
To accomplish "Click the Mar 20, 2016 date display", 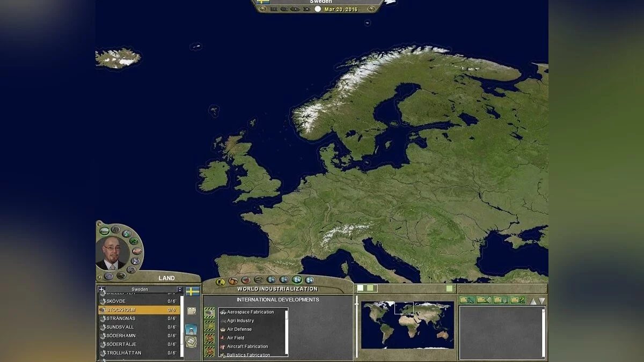I will pos(341,9).
